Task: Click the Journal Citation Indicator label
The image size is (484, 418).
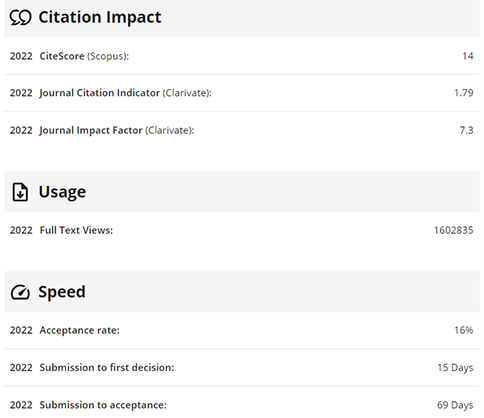Action: (x=126, y=93)
